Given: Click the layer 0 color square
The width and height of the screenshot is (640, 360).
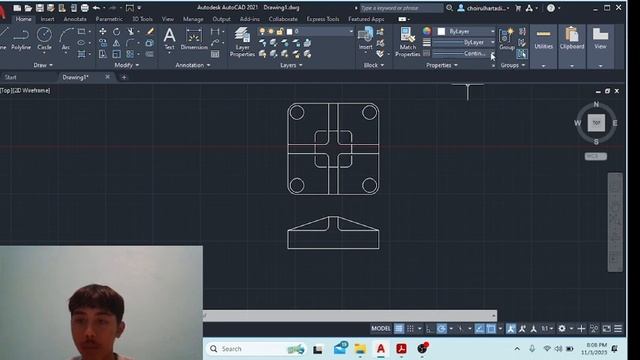Looking at the screenshot, I should 289,31.
